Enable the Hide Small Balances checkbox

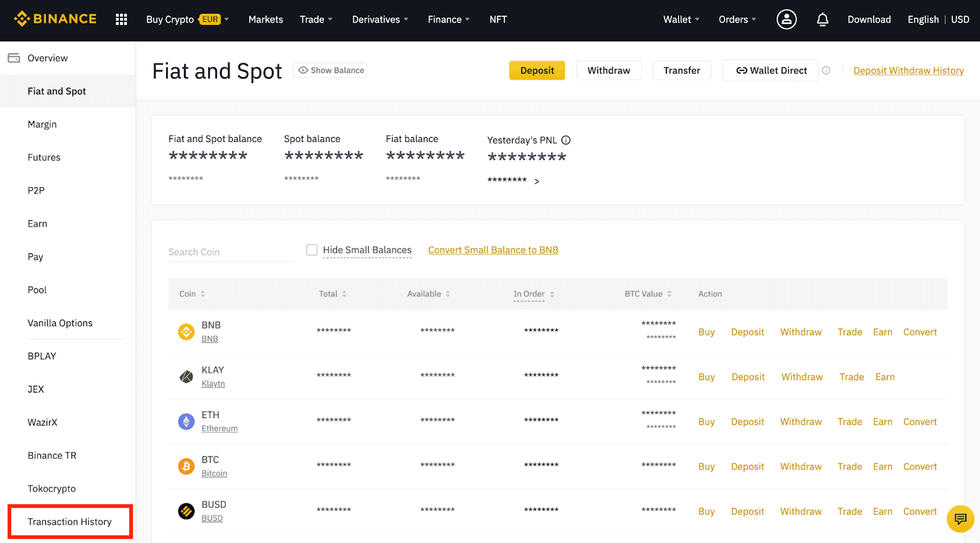point(312,250)
